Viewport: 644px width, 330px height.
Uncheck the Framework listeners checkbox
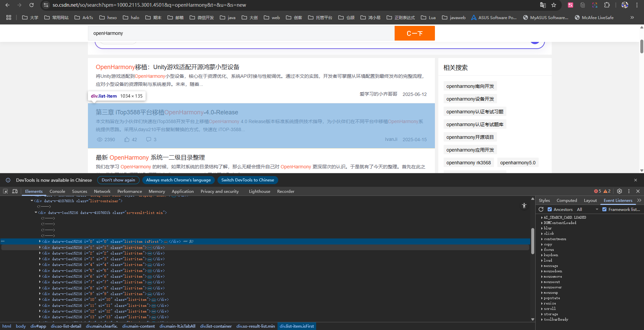point(604,209)
